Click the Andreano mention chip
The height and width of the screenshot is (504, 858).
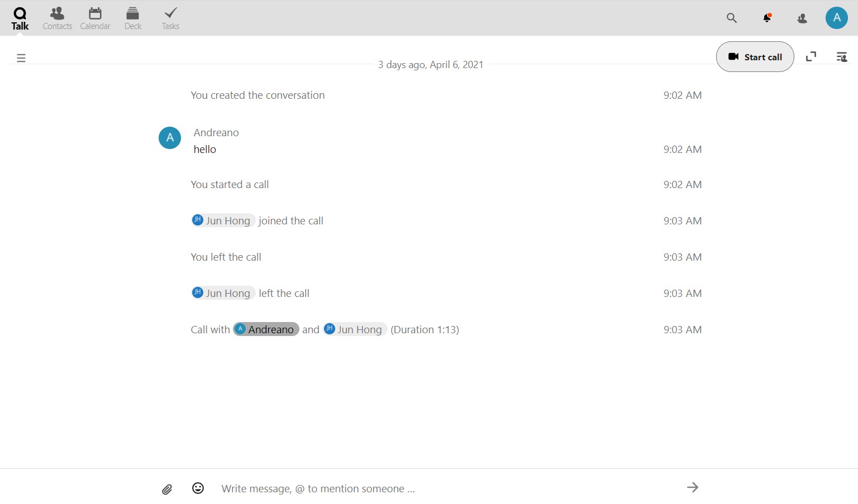266,329
